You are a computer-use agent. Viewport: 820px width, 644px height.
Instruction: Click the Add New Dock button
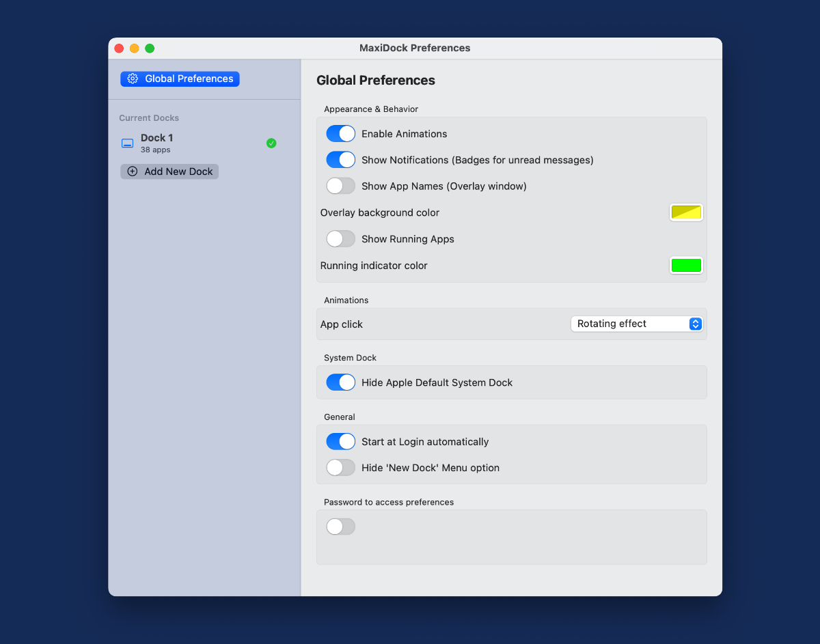[169, 171]
